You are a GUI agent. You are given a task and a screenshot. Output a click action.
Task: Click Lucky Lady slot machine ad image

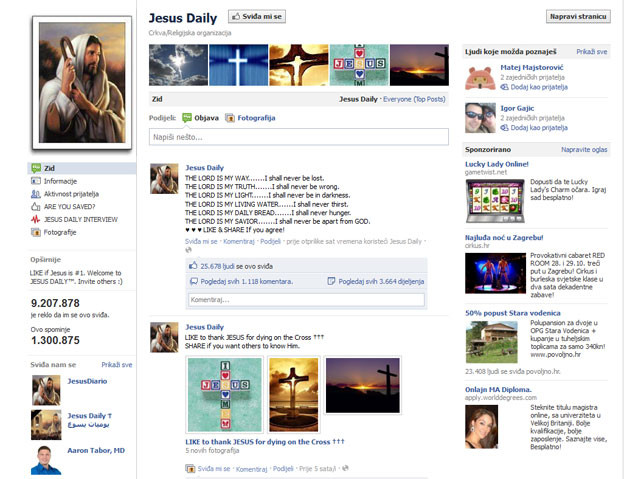click(x=495, y=201)
